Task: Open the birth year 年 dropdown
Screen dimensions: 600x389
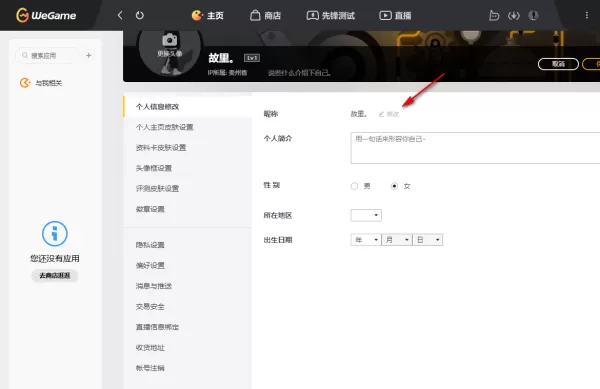Action: [366, 240]
